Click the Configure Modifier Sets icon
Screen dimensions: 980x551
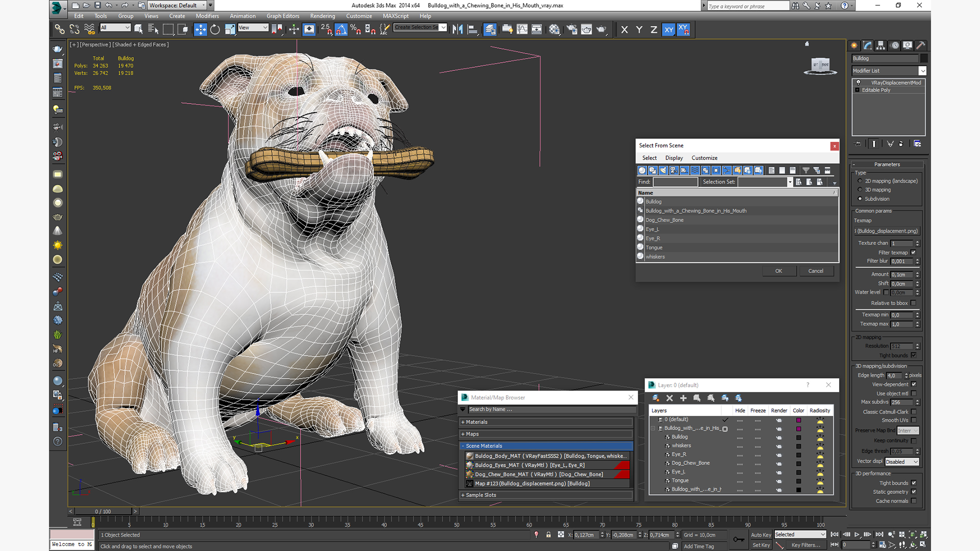pos(918,144)
